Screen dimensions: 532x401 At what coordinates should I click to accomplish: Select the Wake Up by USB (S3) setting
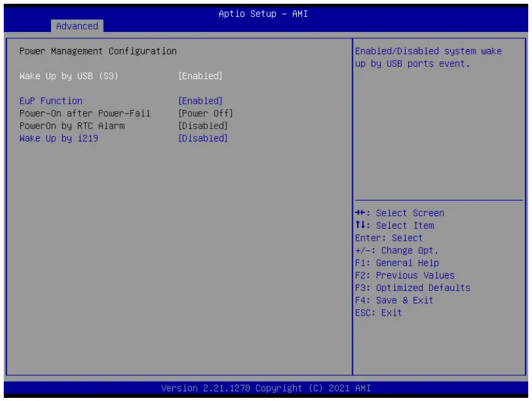tap(69, 76)
